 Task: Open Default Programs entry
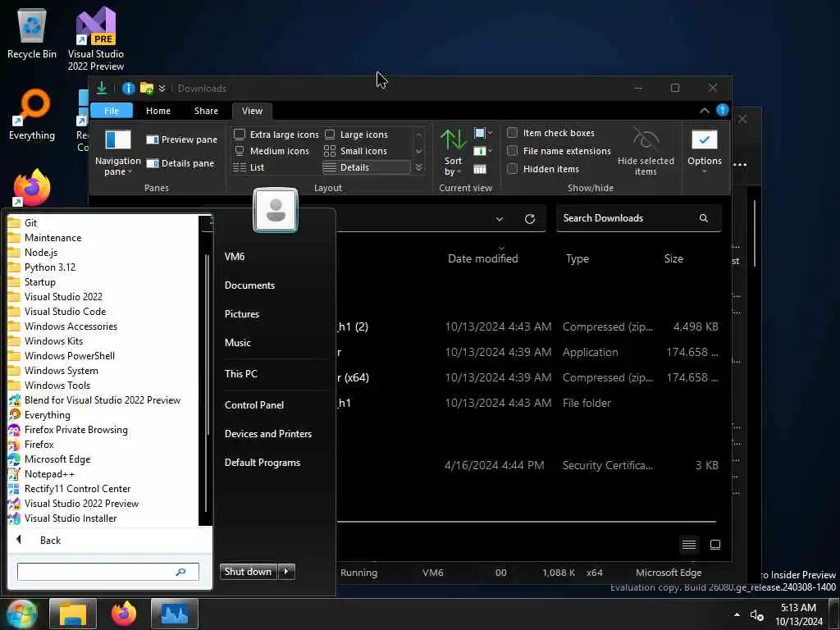pos(262,463)
